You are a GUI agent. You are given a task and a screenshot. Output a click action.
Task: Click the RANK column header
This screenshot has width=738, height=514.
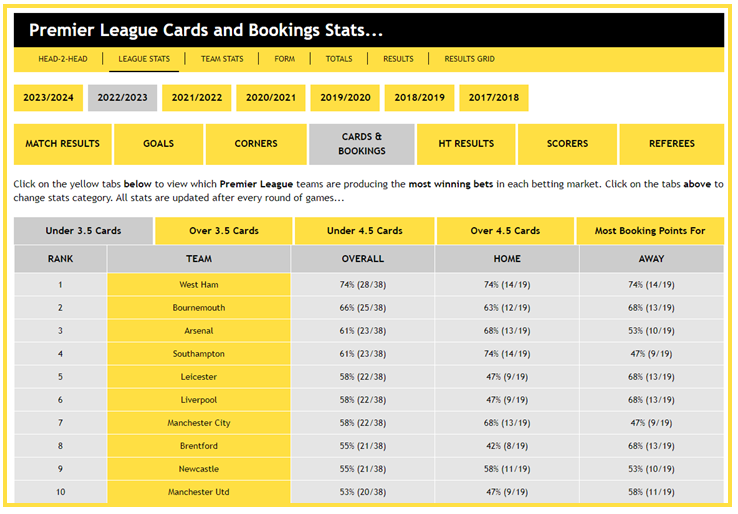click(x=60, y=259)
